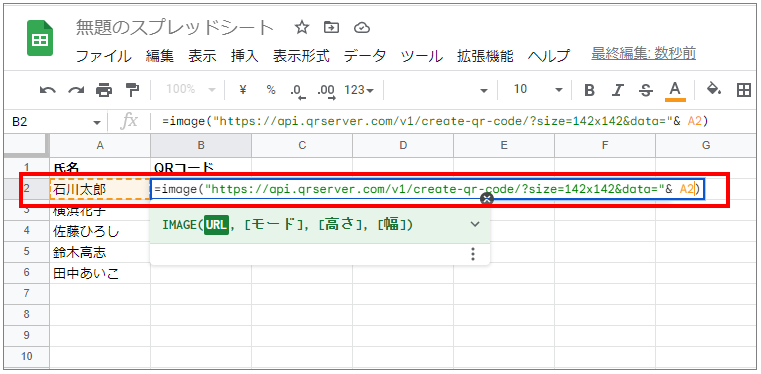
Task: Open the ヘルプ menu
Action: pyautogui.click(x=549, y=56)
